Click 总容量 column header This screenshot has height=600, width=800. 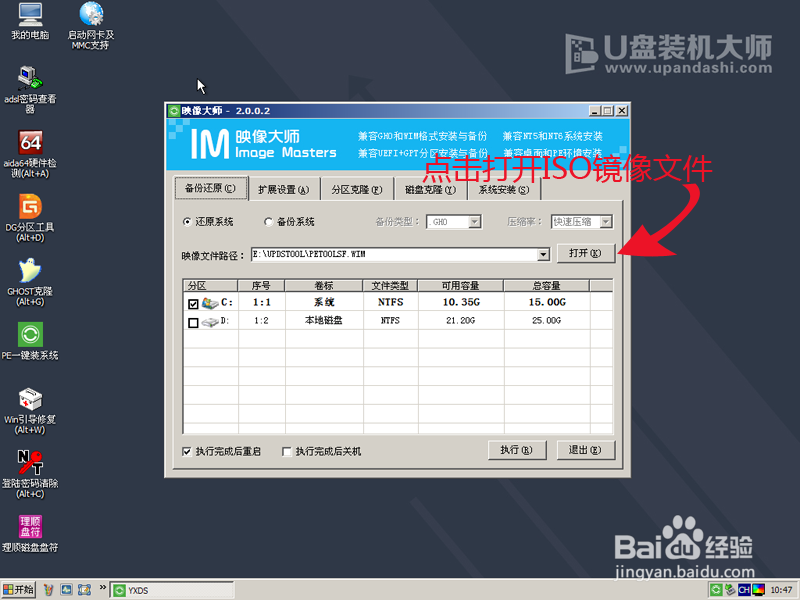coord(546,286)
